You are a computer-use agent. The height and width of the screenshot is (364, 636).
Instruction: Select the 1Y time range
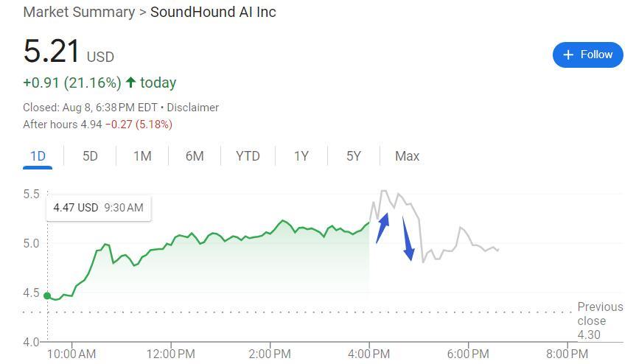pos(301,156)
